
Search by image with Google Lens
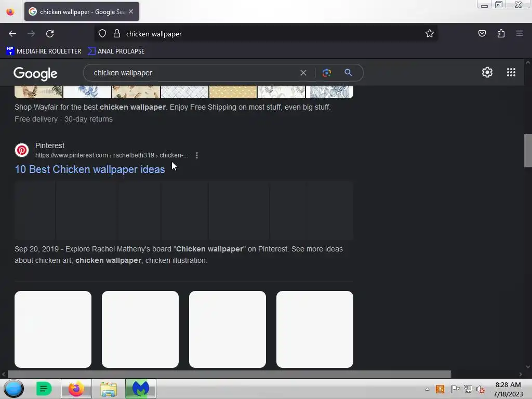coord(327,73)
